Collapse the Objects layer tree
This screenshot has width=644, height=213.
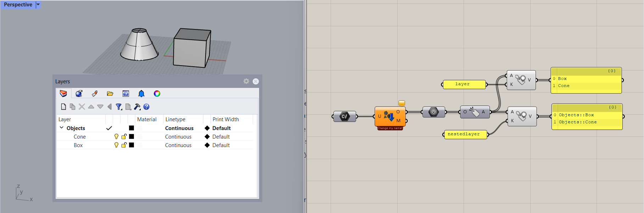pos(62,128)
